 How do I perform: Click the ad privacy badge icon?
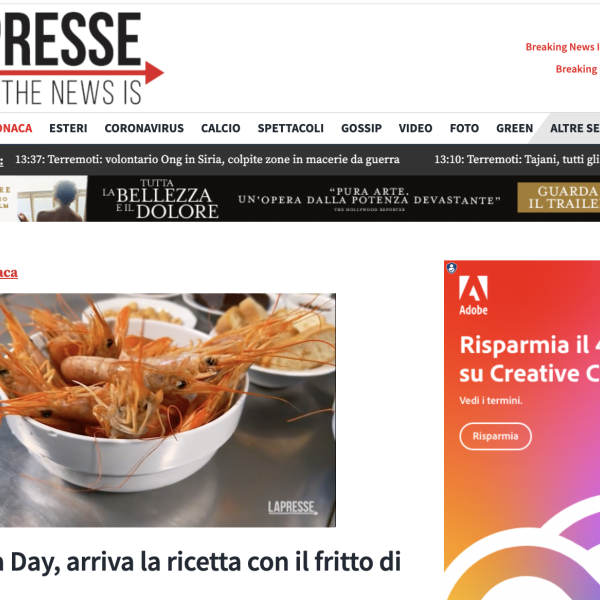[x=452, y=268]
